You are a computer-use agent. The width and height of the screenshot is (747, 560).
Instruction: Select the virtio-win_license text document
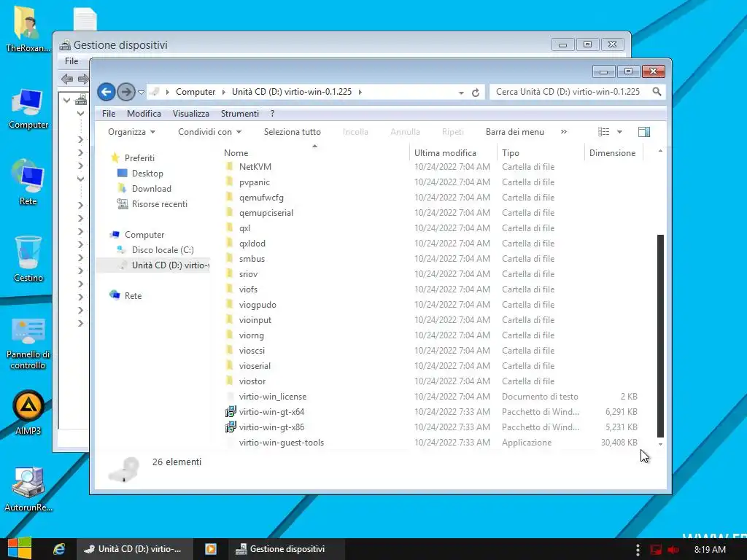pos(273,396)
